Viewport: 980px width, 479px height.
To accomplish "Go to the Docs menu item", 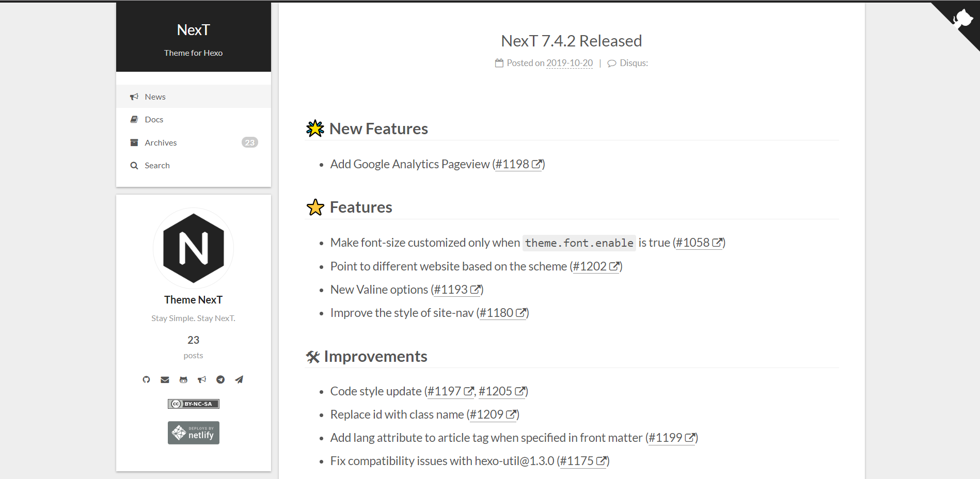I will 154,119.
